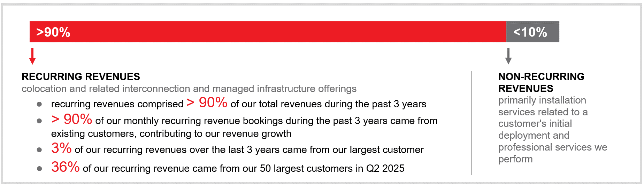Click the gray downward arrow under the bar
This screenshot has height=184, width=644.
(x=508, y=56)
